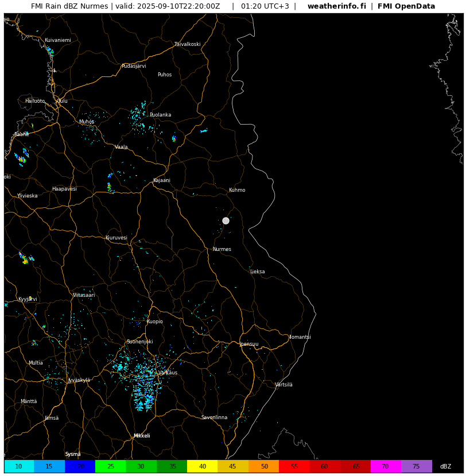Click the 50 dBZ orange swatch
The image size is (466, 476).
pos(263,466)
